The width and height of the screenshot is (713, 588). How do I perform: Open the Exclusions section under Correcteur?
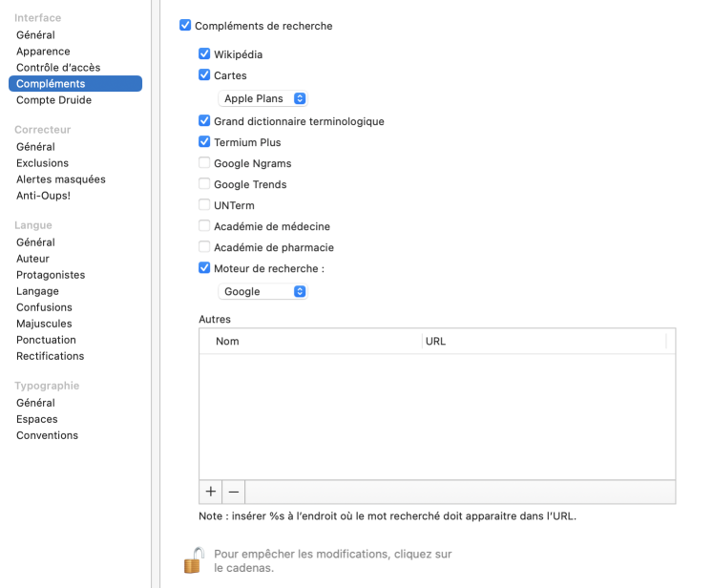click(x=42, y=163)
